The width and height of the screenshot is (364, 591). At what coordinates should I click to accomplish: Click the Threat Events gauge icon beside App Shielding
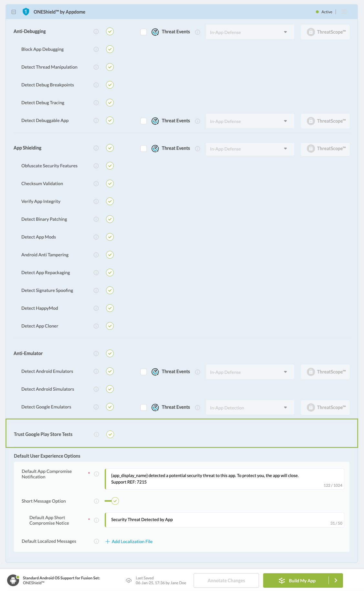coord(155,148)
